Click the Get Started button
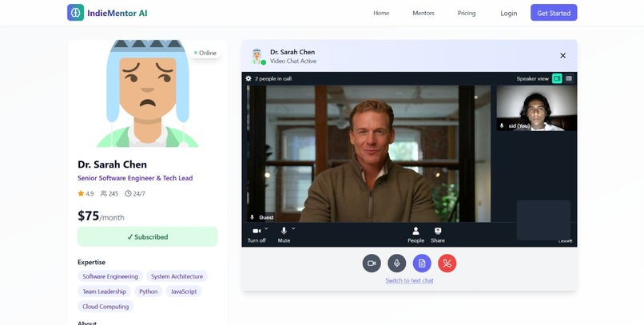 pos(554,13)
